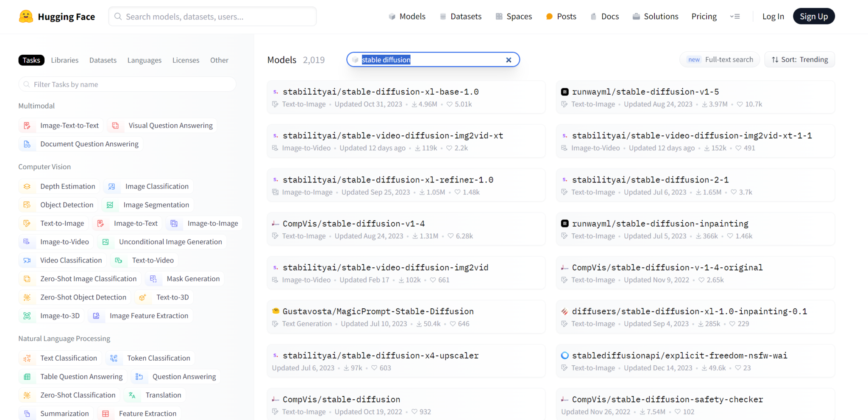The image size is (868, 420).
Task: Click the Object Detection task icon
Action: coord(27,205)
